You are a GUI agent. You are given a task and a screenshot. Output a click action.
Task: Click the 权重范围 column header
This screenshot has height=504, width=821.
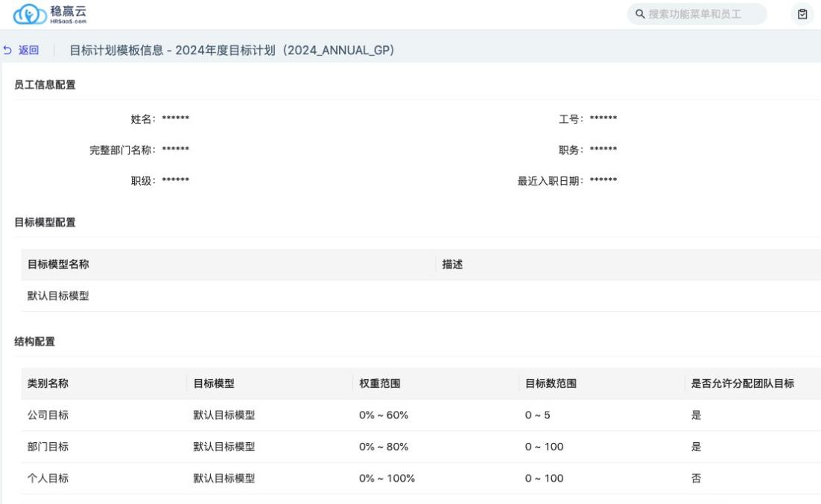(x=380, y=383)
